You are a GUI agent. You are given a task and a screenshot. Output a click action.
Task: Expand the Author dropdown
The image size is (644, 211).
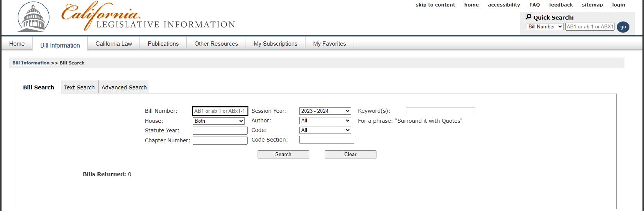(x=325, y=120)
